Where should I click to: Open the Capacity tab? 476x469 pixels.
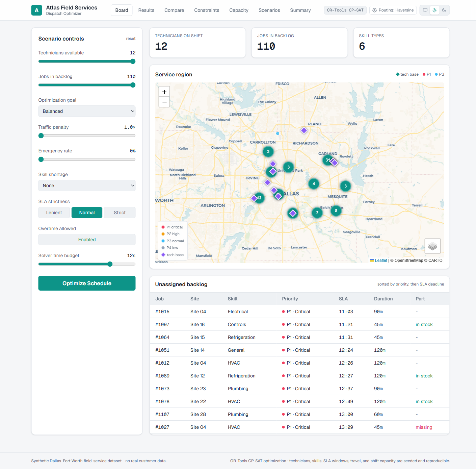[239, 10]
